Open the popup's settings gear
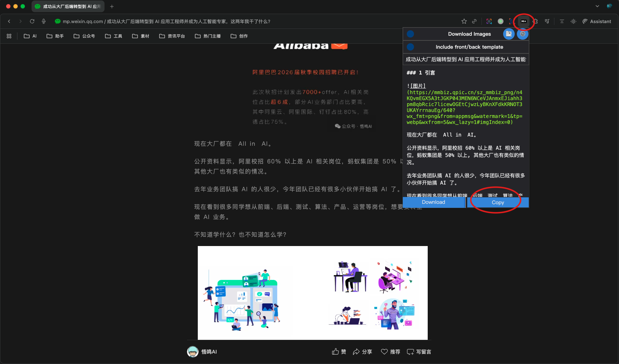The width and height of the screenshot is (619, 364). [522, 34]
